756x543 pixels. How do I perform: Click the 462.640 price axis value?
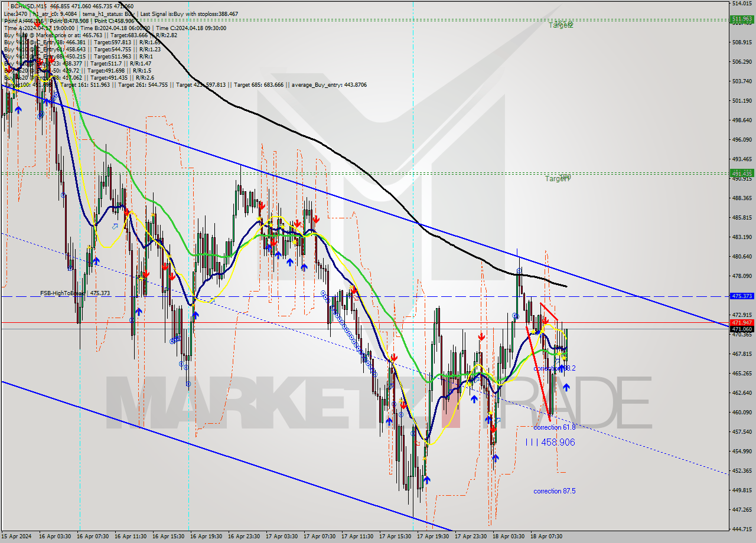click(x=742, y=393)
